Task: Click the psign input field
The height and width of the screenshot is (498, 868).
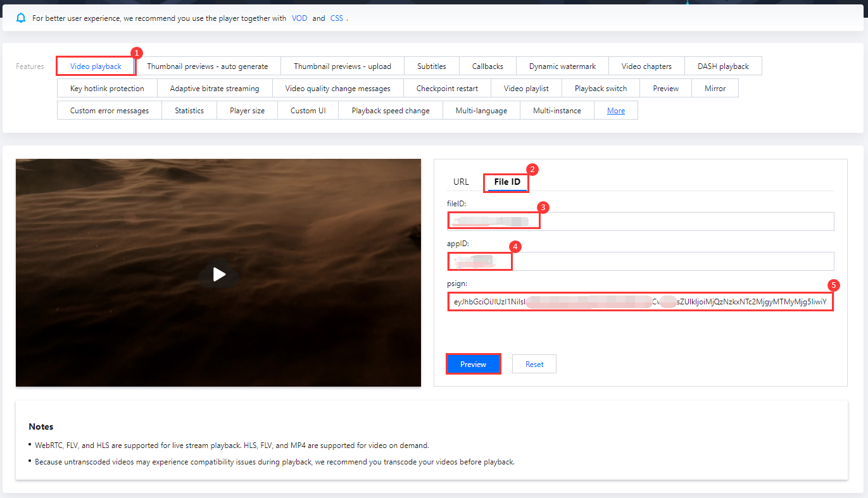Action: (x=639, y=302)
